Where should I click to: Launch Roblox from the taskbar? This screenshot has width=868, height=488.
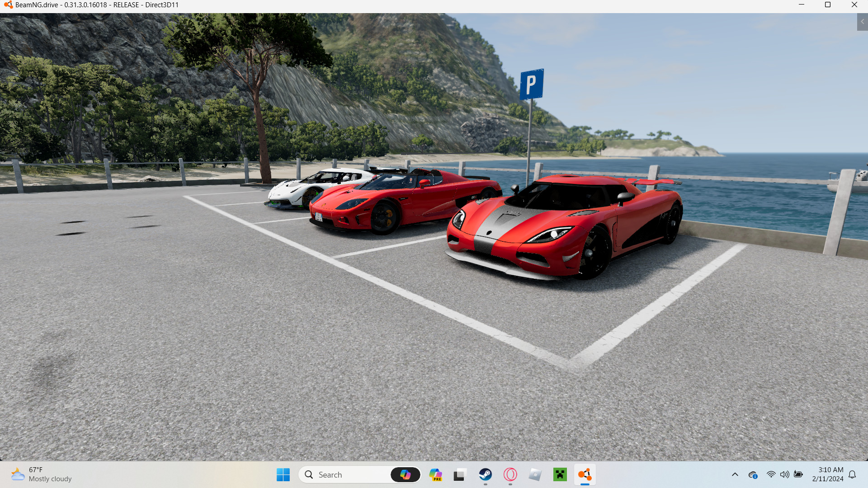tap(535, 475)
